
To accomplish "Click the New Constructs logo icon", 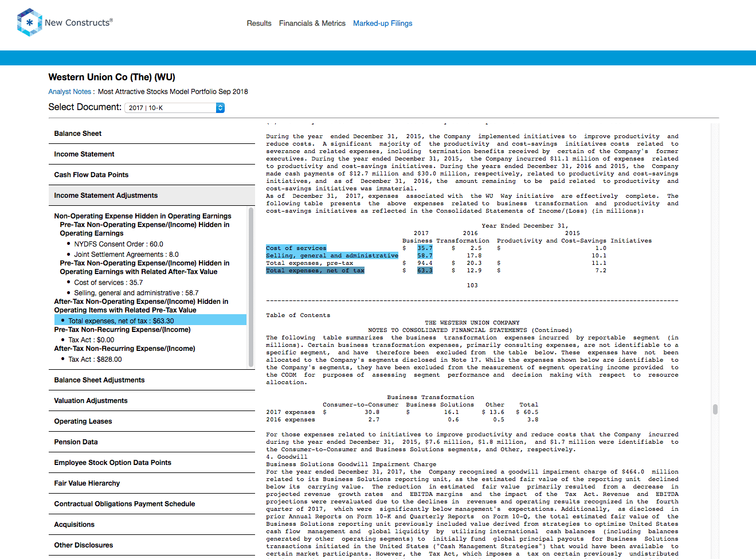I will 29,22.
